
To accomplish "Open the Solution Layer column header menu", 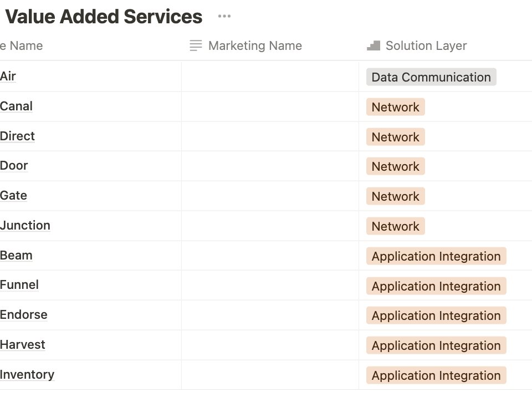I will 427,45.
